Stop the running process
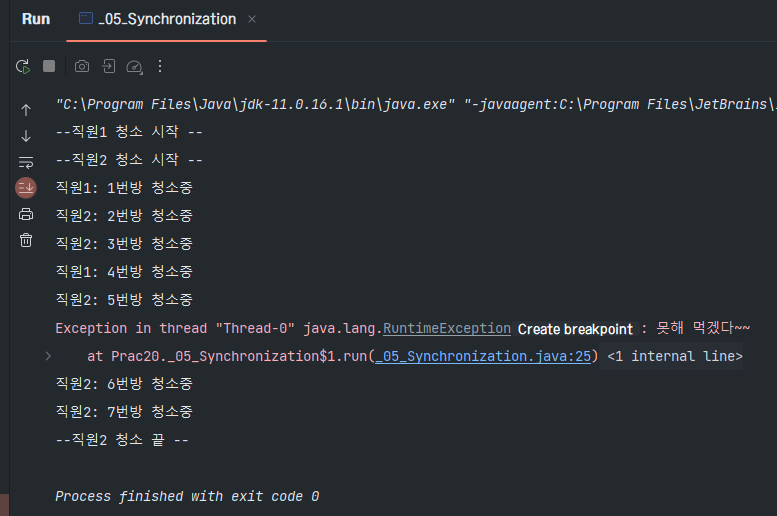The image size is (777, 516). click(49, 66)
